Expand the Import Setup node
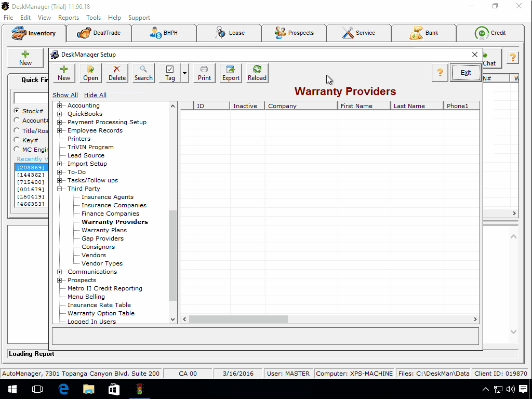Image resolution: width=532 pixels, height=399 pixels. click(x=59, y=164)
